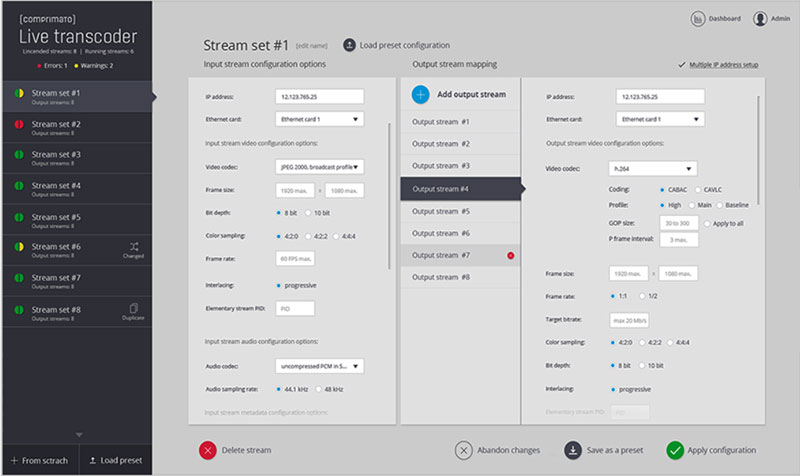Enable GOP size Apply to all
The image size is (800, 476).
707,223
